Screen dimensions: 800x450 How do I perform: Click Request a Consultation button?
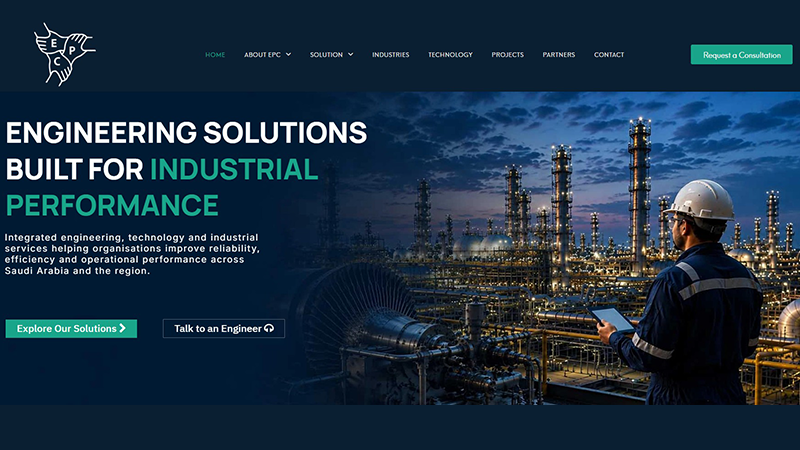[x=741, y=55]
